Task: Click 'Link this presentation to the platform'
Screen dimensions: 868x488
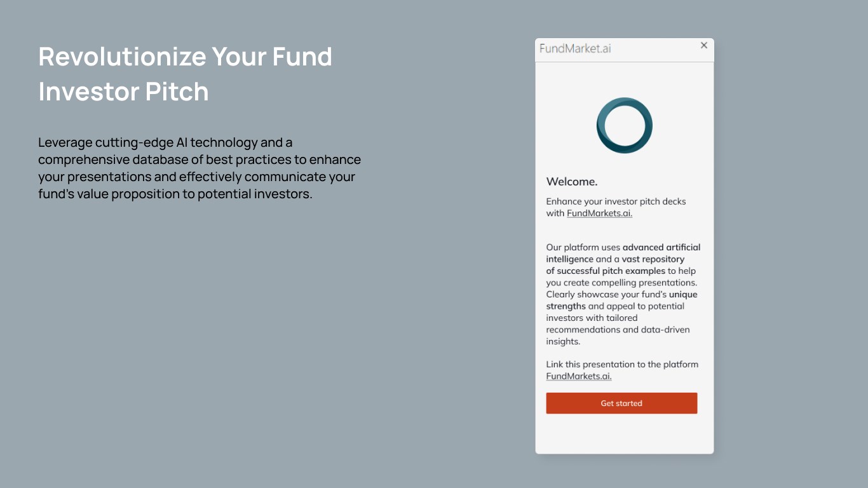Action: point(622,365)
